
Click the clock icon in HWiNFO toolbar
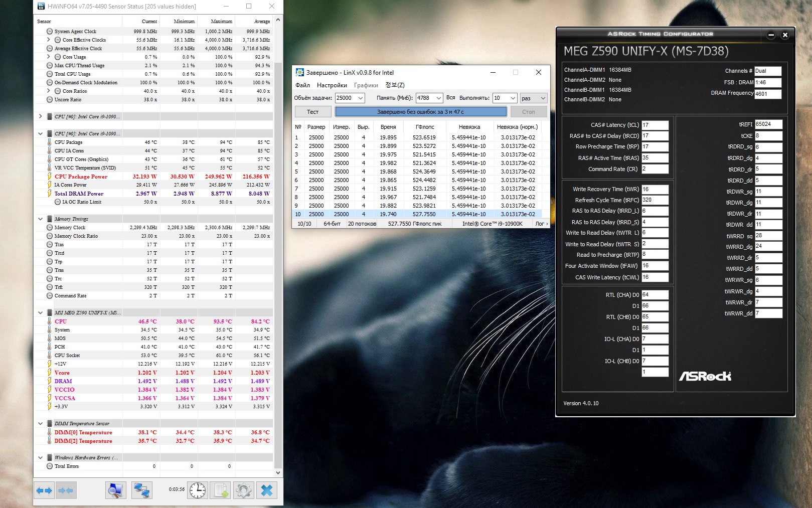tap(198, 490)
